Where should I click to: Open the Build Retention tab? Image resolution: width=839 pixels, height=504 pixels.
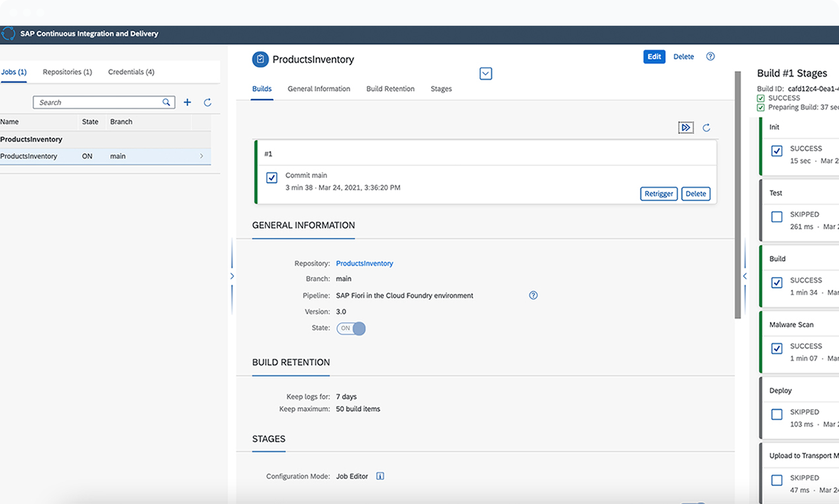coord(390,89)
